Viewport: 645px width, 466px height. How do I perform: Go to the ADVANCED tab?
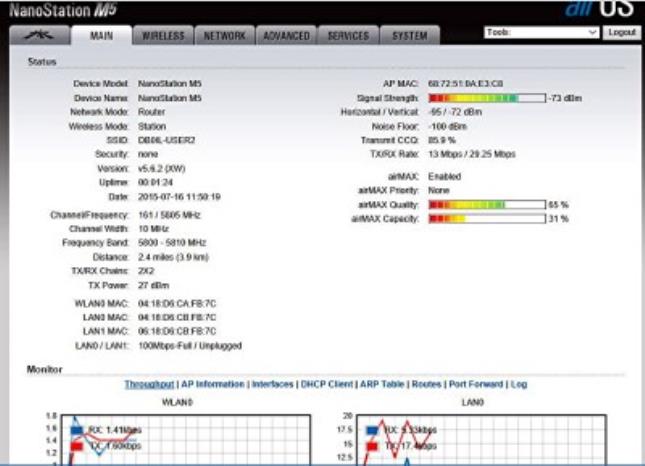(286, 35)
